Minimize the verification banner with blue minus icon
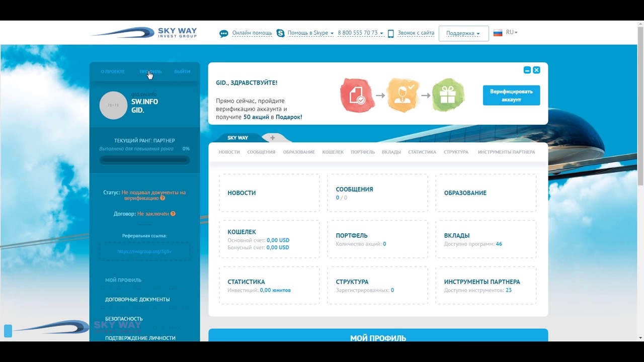This screenshot has height=362, width=644. [527, 70]
